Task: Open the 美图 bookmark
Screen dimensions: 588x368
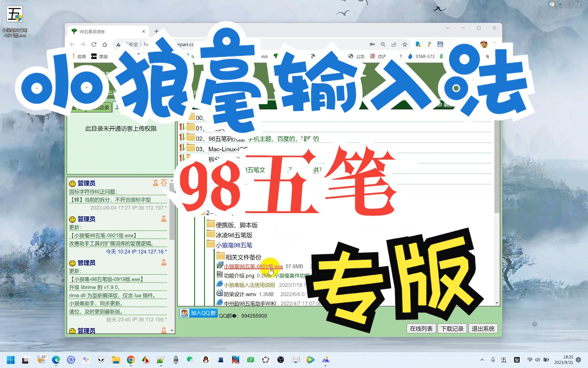Action: tap(99, 57)
